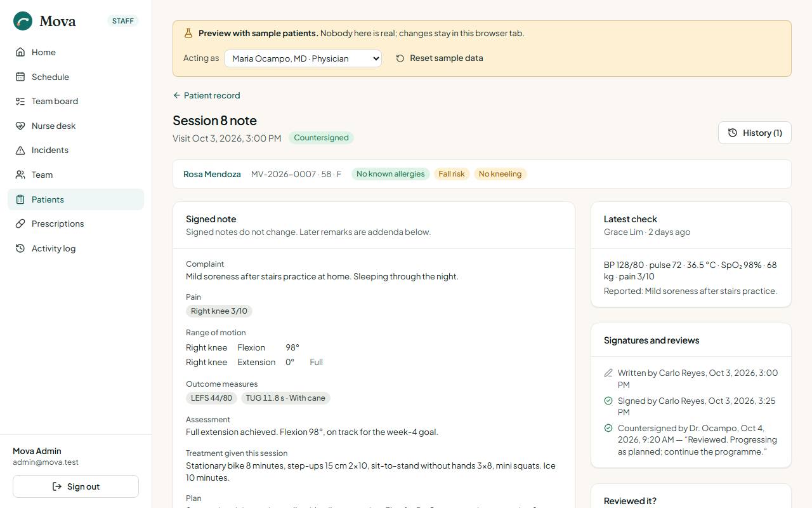This screenshot has height=508, width=812.
Task: Go to Team board
Action: click(75, 101)
